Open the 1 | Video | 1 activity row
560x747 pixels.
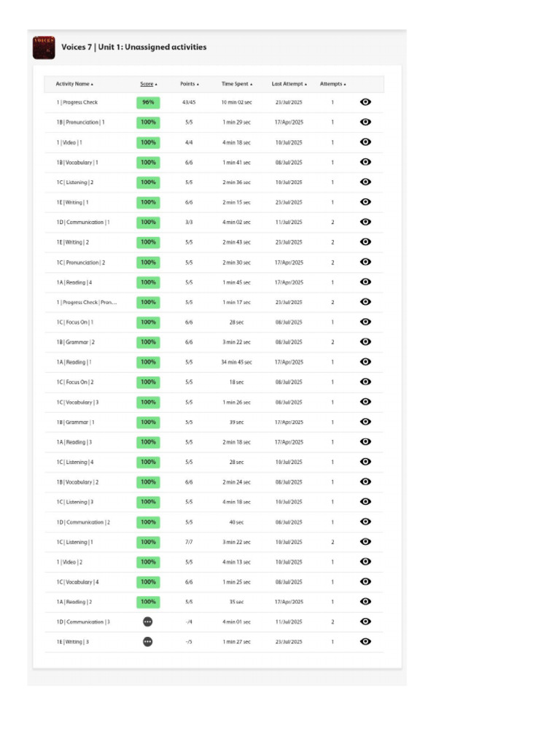click(x=214, y=142)
